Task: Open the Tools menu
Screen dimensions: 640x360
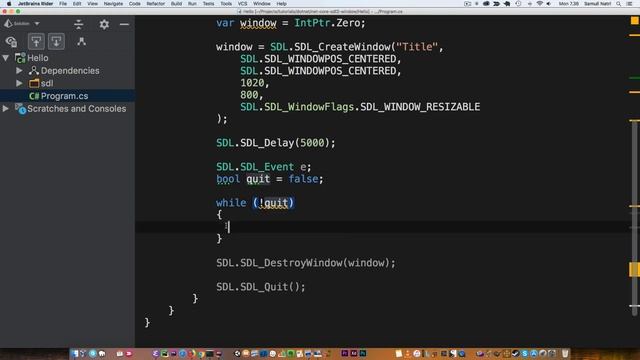Action: pos(226,4)
